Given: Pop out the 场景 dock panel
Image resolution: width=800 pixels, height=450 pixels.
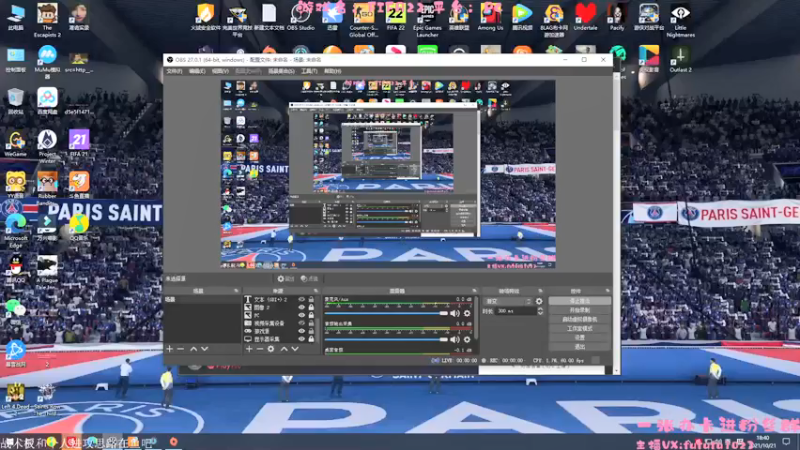Looking at the screenshot, I should pyautogui.click(x=236, y=291).
